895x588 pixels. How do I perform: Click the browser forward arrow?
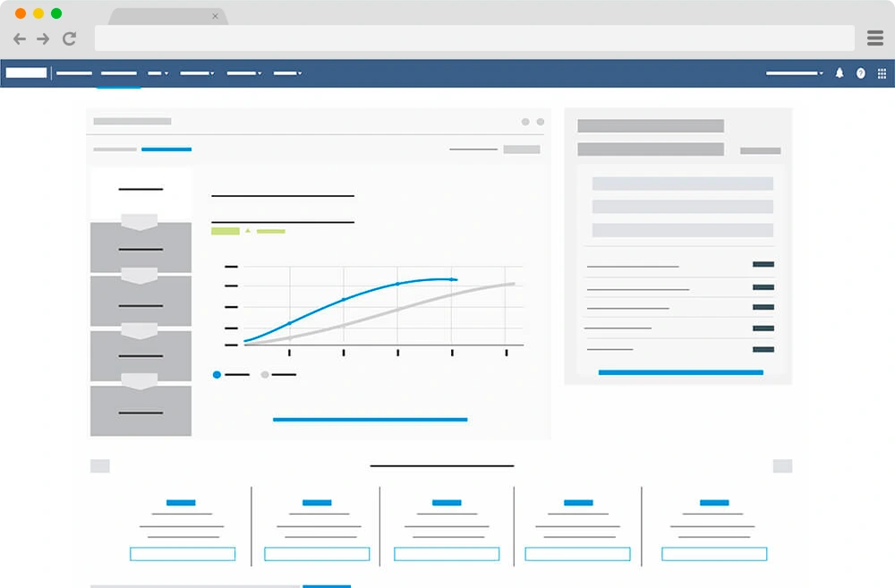(x=43, y=38)
